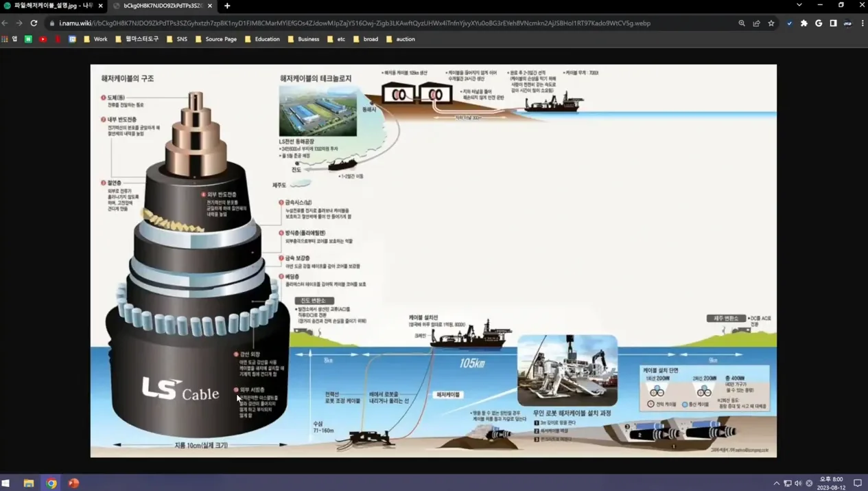The height and width of the screenshot is (491, 868).
Task: Open File Explorer from the taskbar
Action: 29,483
